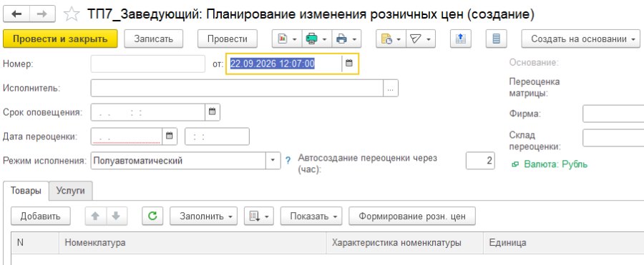Add document to favorites with star icon
The image size is (644, 265).
click(72, 15)
